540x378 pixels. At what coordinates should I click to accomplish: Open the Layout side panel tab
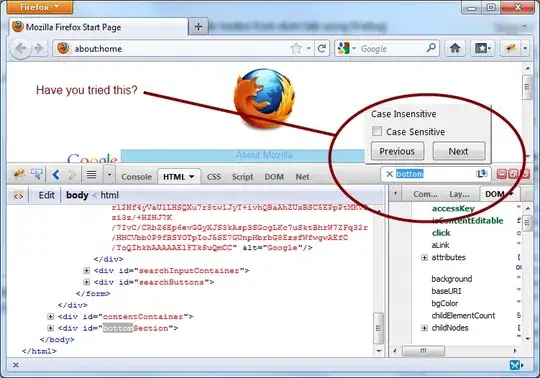click(459, 194)
